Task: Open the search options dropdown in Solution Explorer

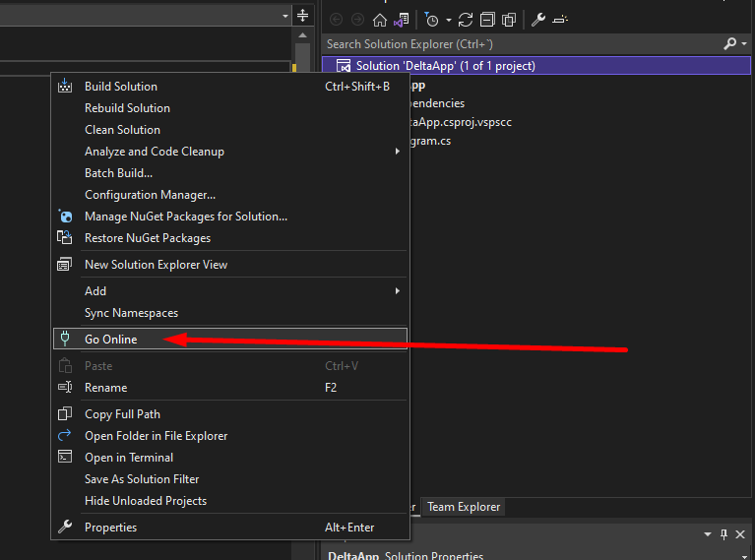Action: [742, 44]
